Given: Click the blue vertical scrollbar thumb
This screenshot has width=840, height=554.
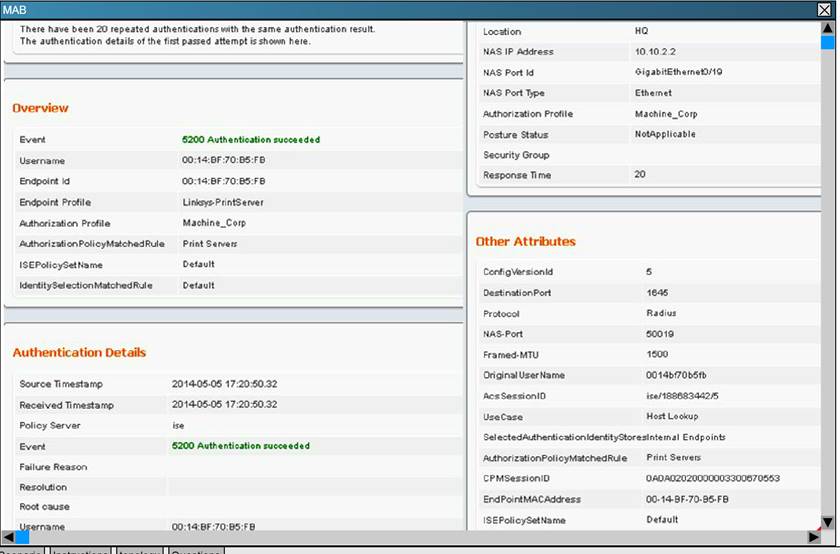Looking at the screenshot, I should pyautogui.click(x=827, y=42).
